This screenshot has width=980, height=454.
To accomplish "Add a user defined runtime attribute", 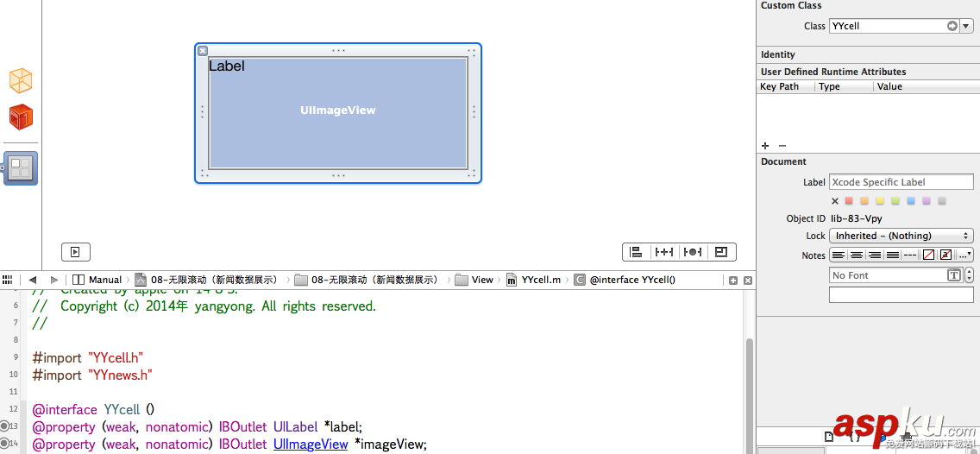I will click(x=765, y=146).
